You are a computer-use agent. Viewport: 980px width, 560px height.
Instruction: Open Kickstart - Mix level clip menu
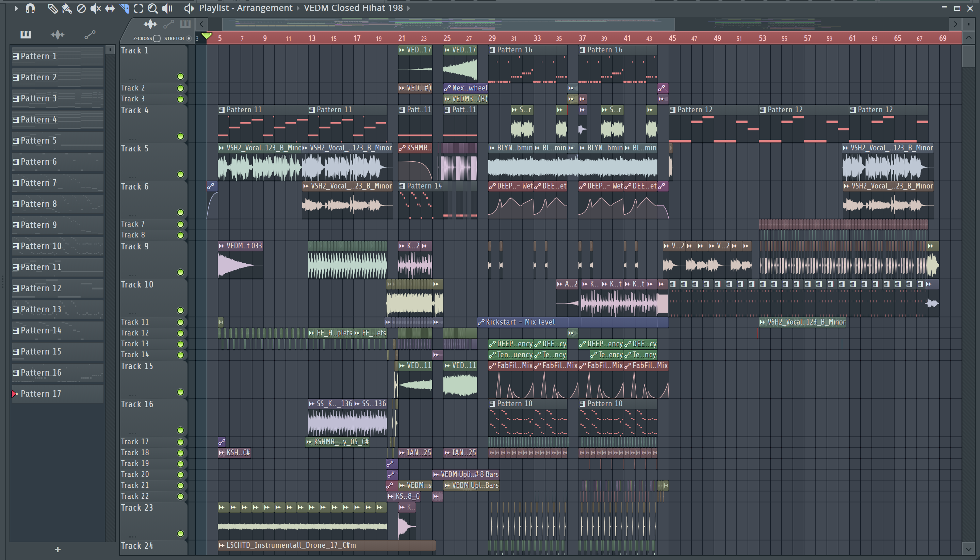coord(481,322)
